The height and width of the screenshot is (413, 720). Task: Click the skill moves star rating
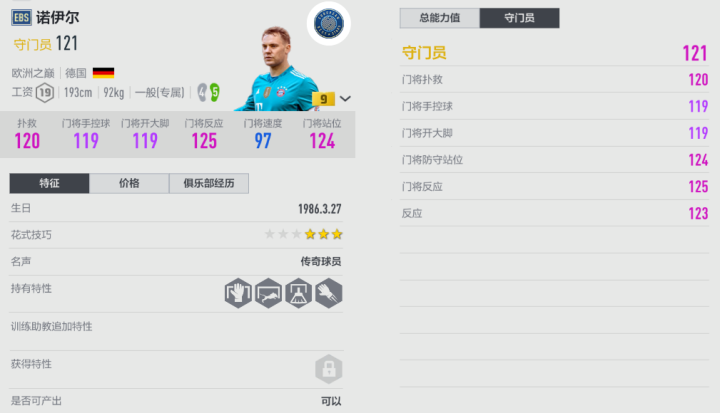pyautogui.click(x=304, y=234)
